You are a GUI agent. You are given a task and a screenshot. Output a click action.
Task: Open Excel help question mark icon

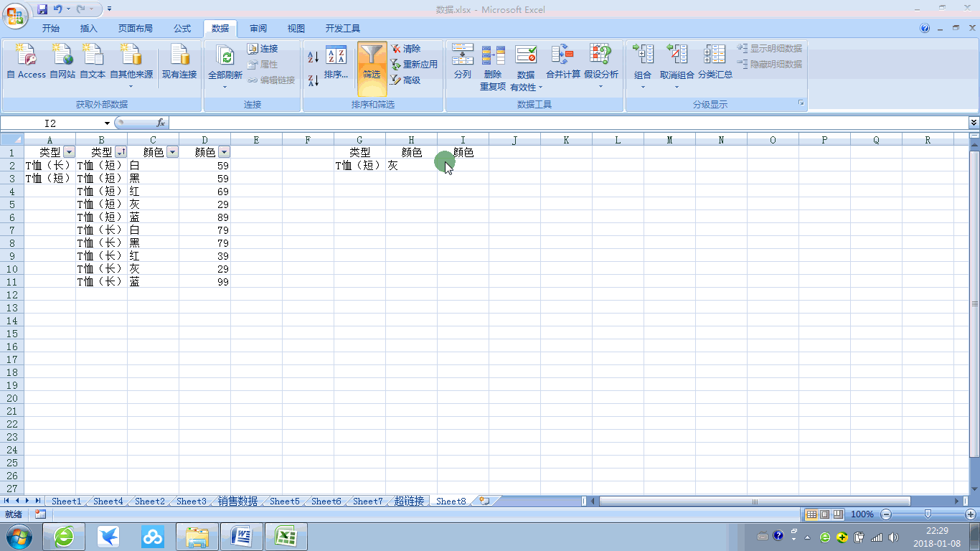click(925, 29)
